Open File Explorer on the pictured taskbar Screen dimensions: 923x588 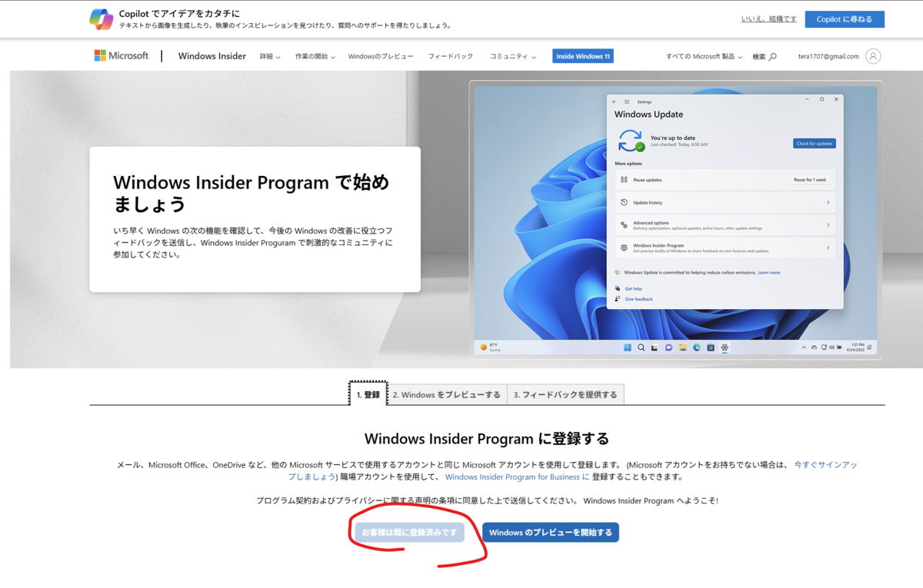tap(682, 347)
